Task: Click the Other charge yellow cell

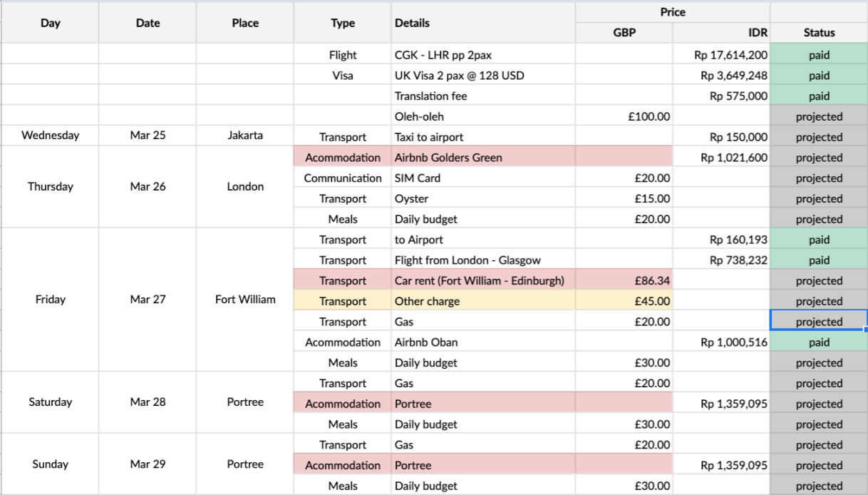Action: tap(483, 302)
